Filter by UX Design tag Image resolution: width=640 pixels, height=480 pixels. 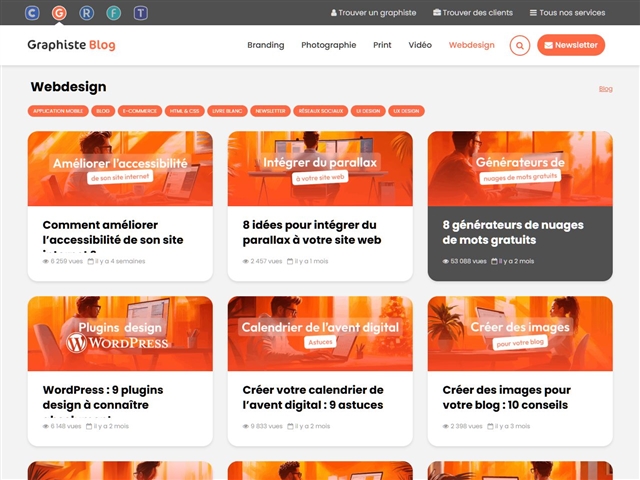click(406, 111)
